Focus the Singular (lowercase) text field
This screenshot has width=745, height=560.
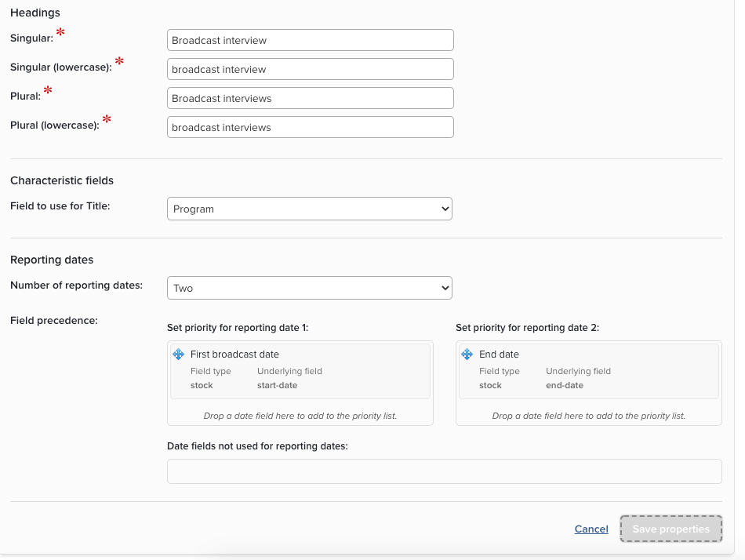(310, 69)
